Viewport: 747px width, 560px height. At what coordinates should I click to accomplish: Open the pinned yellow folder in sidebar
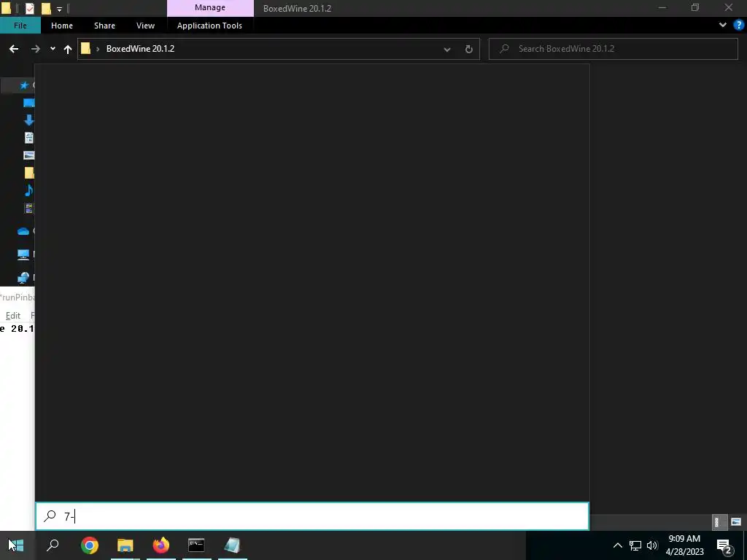coord(29,172)
